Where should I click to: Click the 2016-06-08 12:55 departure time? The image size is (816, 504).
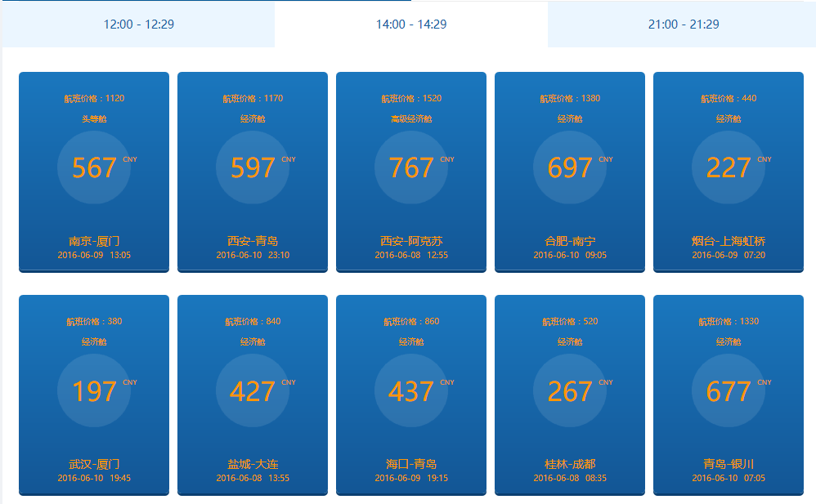(411, 255)
